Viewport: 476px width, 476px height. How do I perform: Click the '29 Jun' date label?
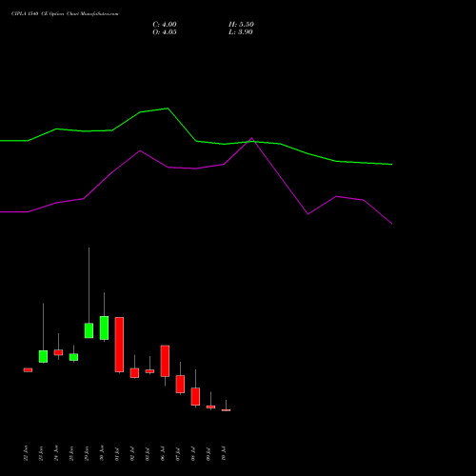pyautogui.click(x=87, y=453)
